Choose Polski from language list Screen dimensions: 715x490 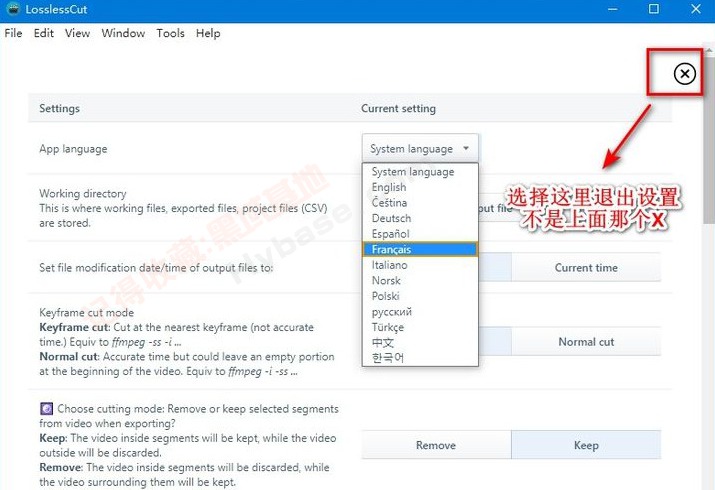point(420,296)
